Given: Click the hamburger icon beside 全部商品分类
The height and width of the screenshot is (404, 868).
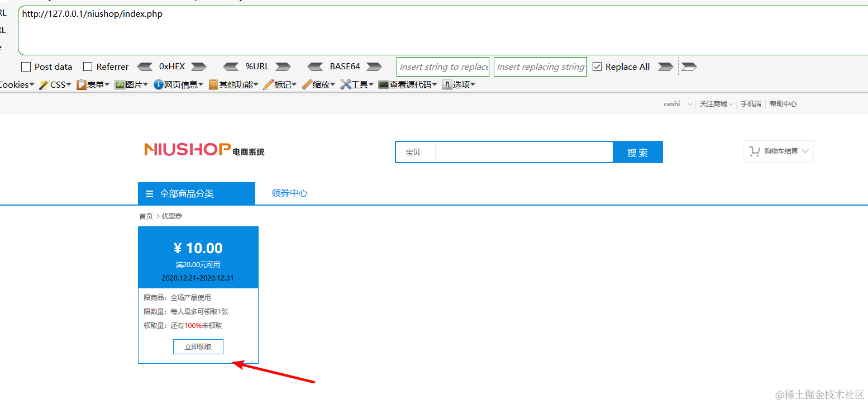Looking at the screenshot, I should (150, 194).
